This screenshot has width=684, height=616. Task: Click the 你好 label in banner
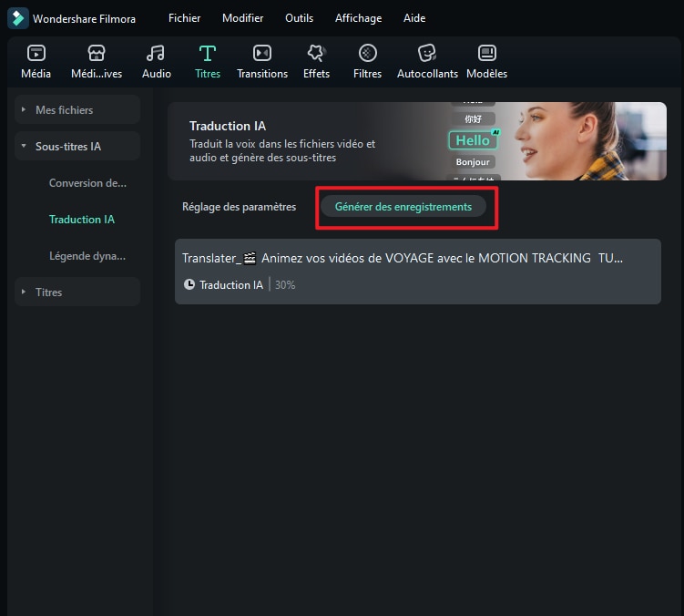473,118
